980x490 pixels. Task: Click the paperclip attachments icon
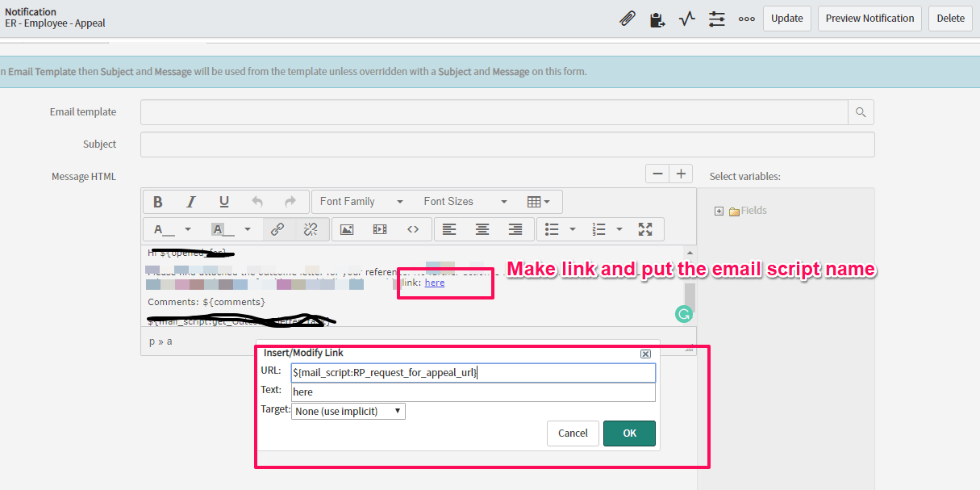pos(627,19)
